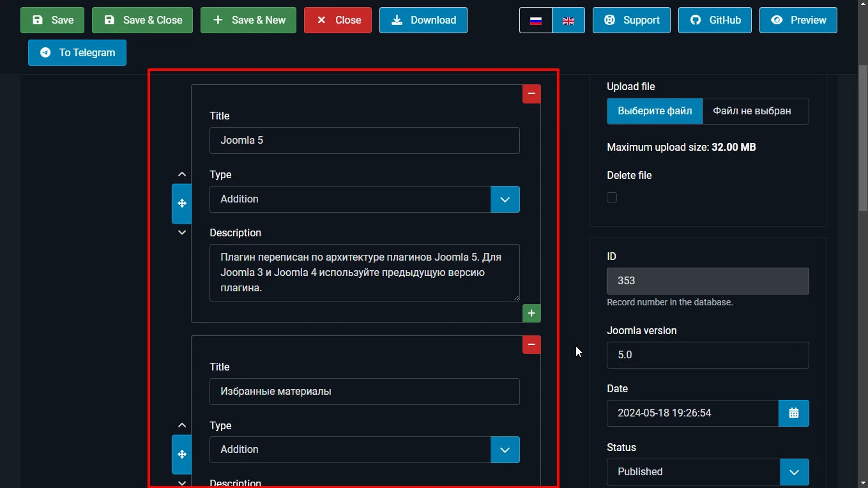Switch language to Russian flag
868x488 pixels.
(x=536, y=20)
